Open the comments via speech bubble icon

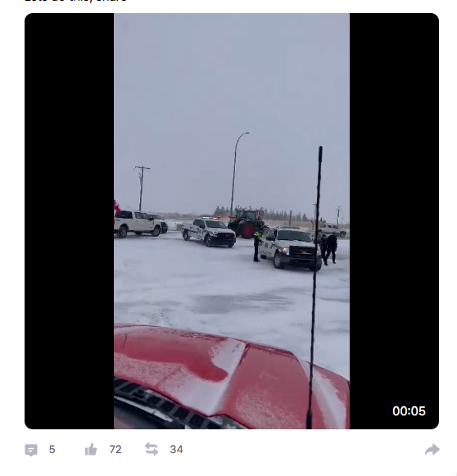[31, 450]
